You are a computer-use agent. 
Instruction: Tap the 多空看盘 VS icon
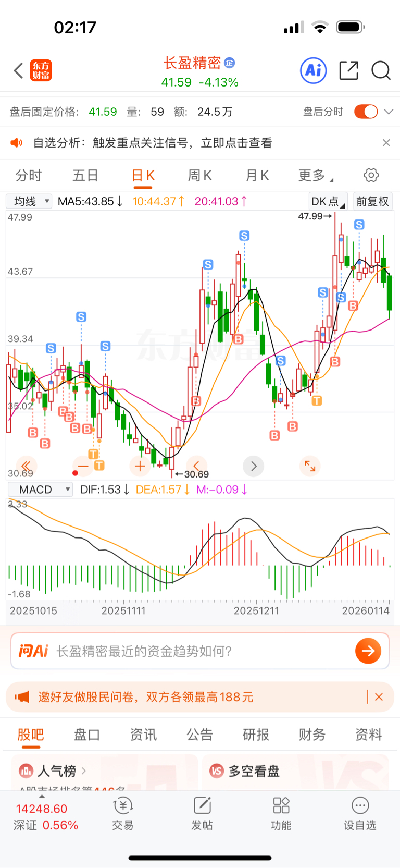[217, 771]
